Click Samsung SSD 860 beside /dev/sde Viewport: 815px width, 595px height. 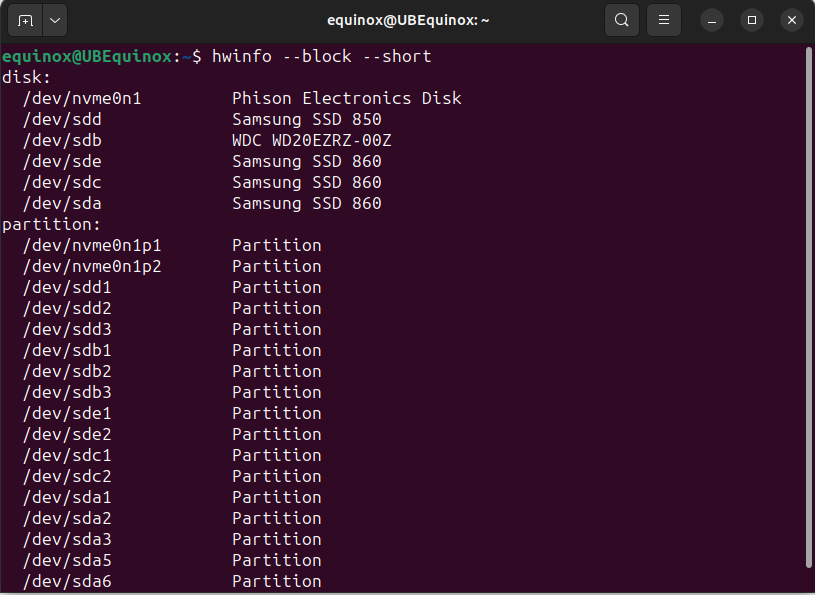307,161
